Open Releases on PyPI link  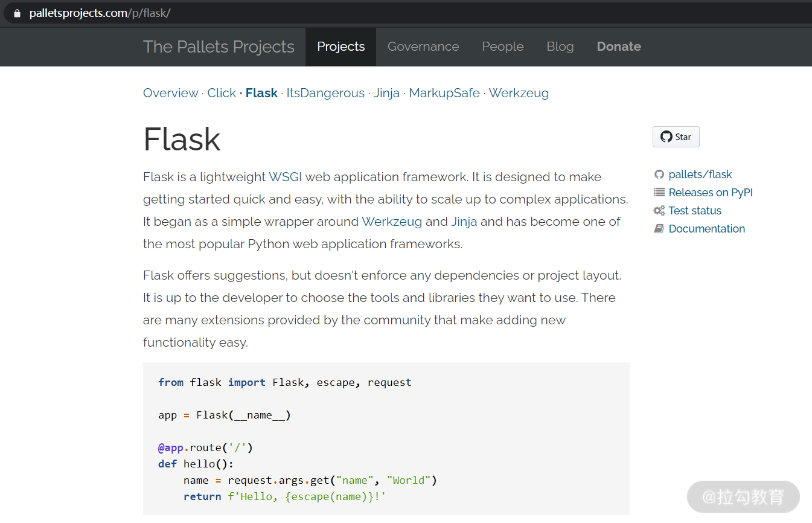tap(711, 193)
